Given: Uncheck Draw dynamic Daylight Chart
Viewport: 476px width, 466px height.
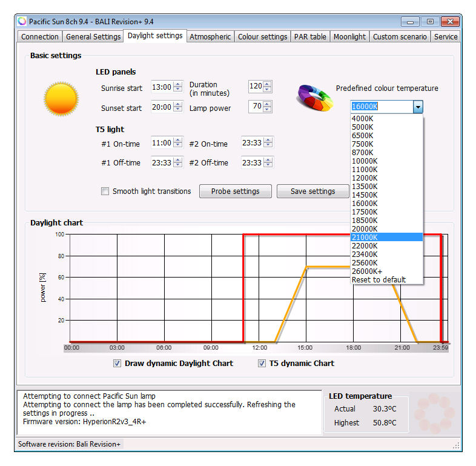Looking at the screenshot, I should tap(117, 364).
